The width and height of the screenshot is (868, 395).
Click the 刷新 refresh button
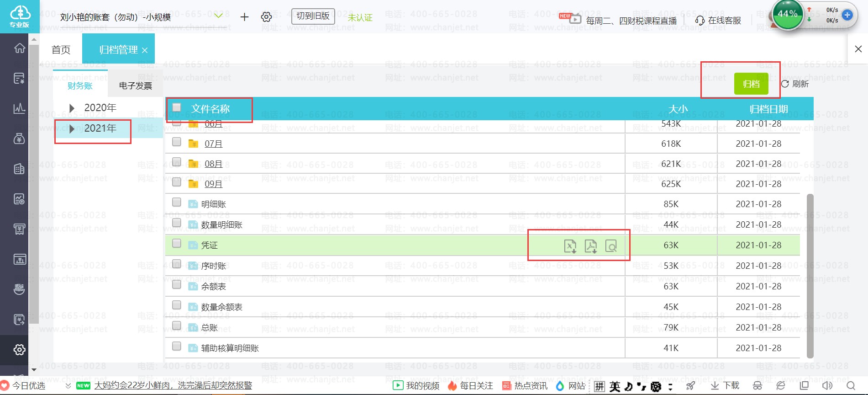tap(795, 84)
